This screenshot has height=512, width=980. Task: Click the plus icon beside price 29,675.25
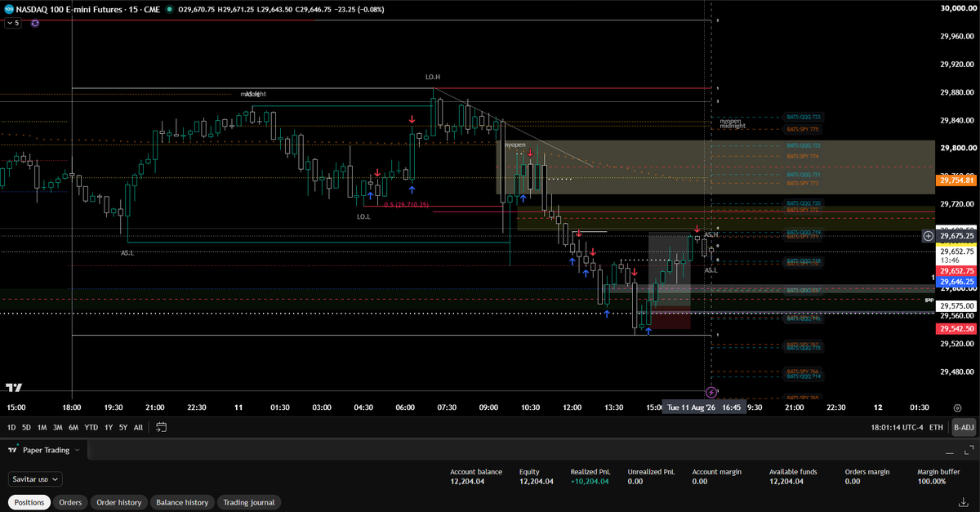click(928, 236)
